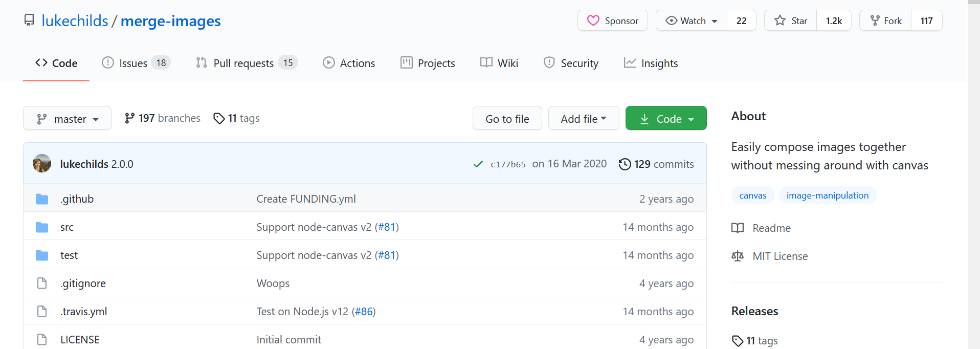Open the src folder
Screen dimensions: 980x349
67,227
